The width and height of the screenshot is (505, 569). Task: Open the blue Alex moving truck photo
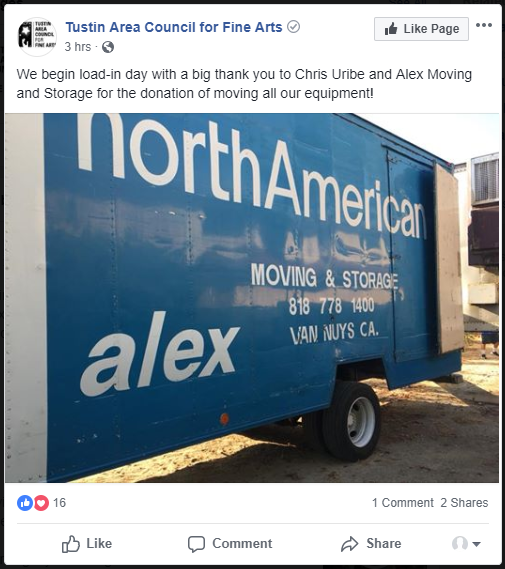tap(252, 298)
